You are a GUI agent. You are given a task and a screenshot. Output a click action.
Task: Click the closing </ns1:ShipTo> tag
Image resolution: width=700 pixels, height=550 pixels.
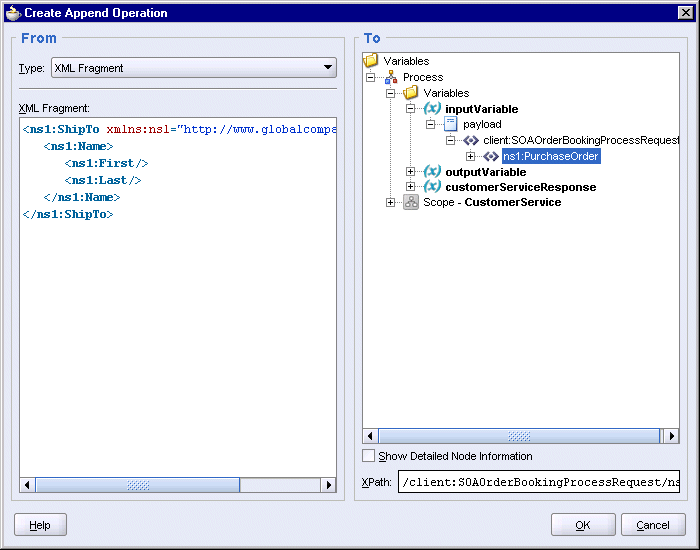[68, 214]
